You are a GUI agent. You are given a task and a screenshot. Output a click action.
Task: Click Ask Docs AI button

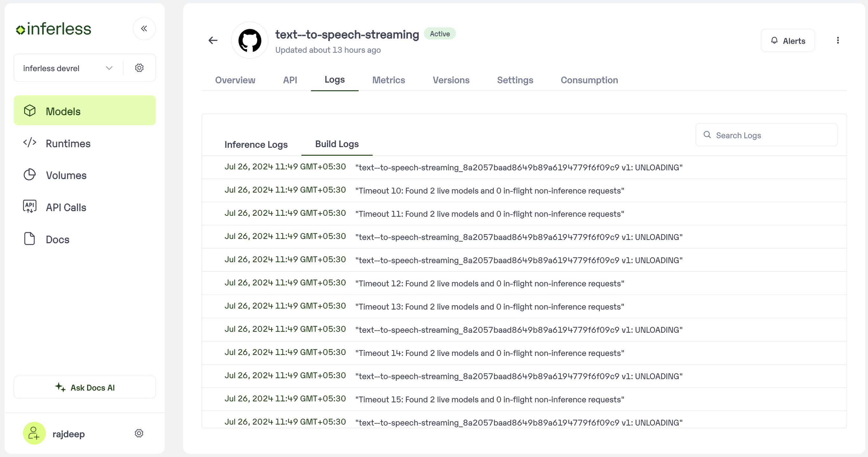pyautogui.click(x=85, y=387)
